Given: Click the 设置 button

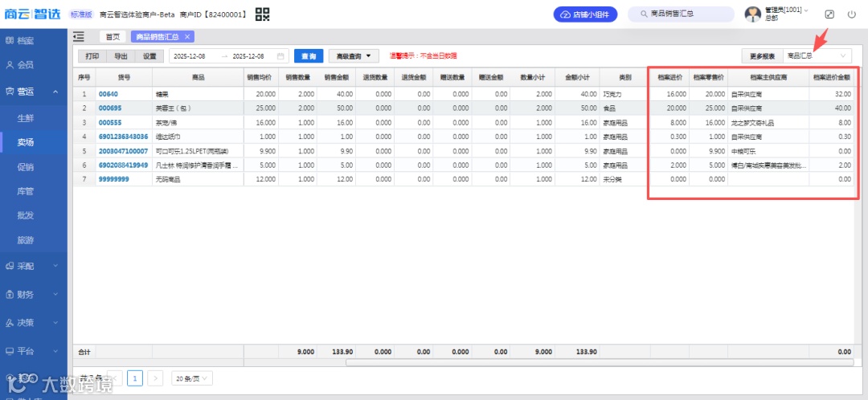Looking at the screenshot, I should tap(149, 56).
